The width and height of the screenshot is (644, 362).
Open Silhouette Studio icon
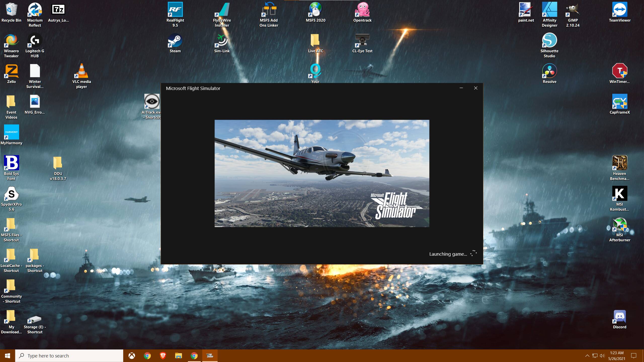(549, 46)
